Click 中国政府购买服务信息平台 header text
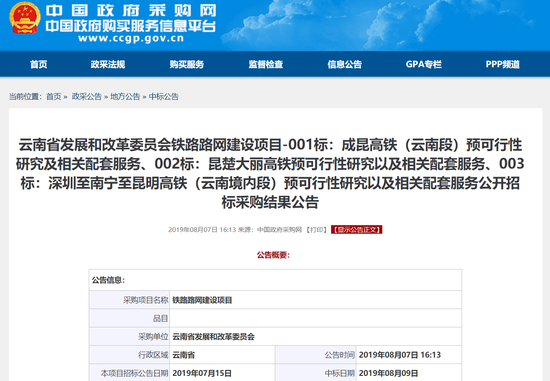 click(131, 26)
